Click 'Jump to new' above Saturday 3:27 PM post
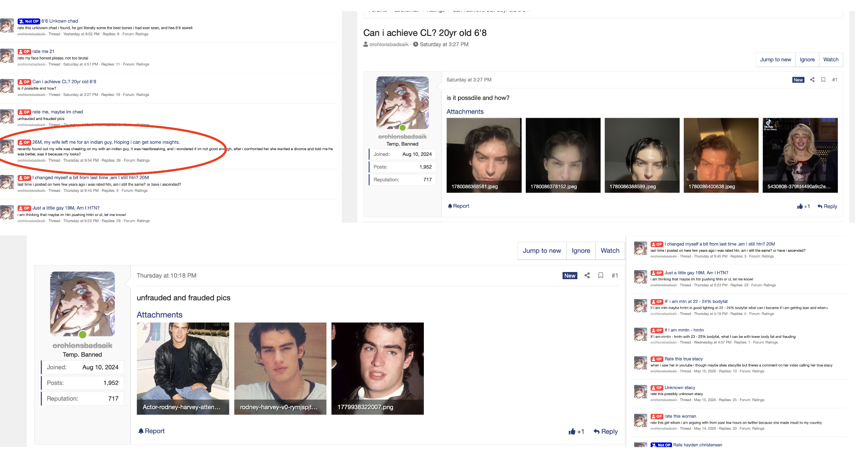 coord(775,59)
